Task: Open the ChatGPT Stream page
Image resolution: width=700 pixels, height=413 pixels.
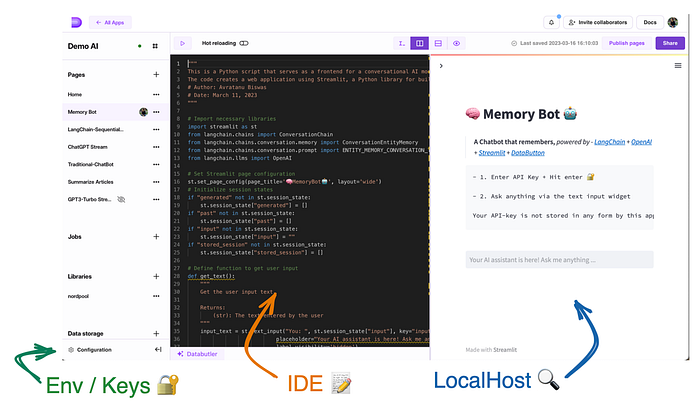Action: point(88,147)
